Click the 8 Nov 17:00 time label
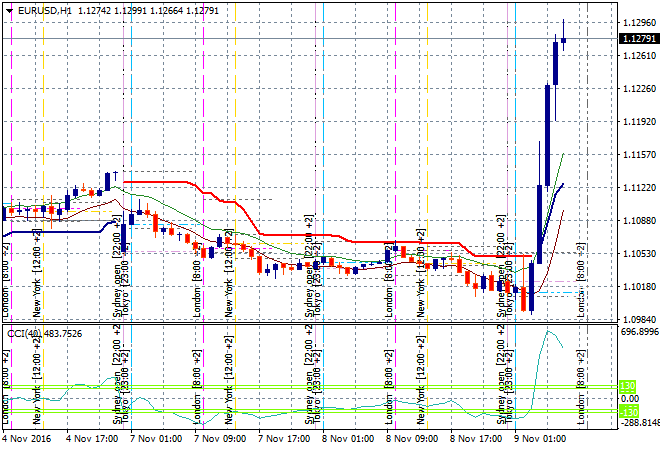Viewport: 660px width, 450px height. click(x=476, y=438)
